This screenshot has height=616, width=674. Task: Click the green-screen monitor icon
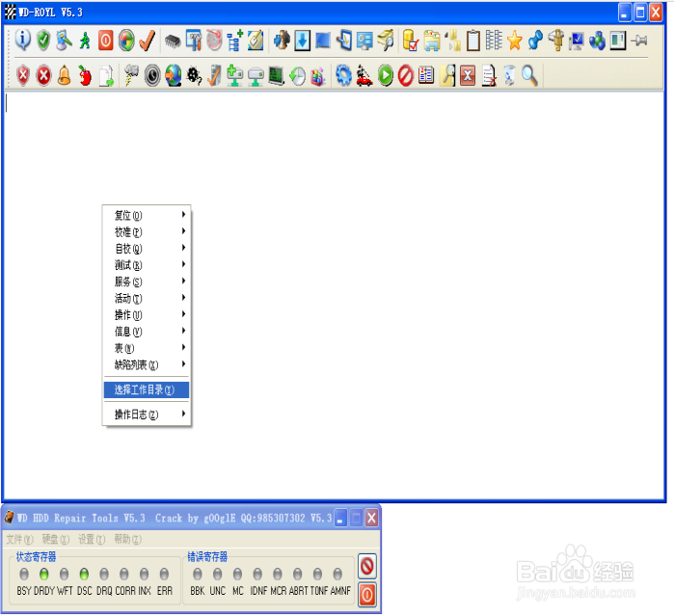pyautogui.click(x=276, y=76)
